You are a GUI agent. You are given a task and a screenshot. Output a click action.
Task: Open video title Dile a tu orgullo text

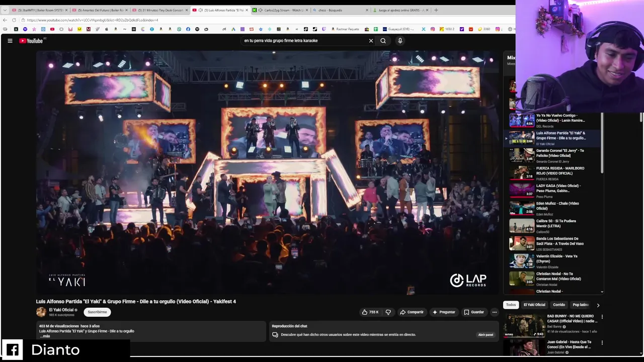[x=136, y=302]
